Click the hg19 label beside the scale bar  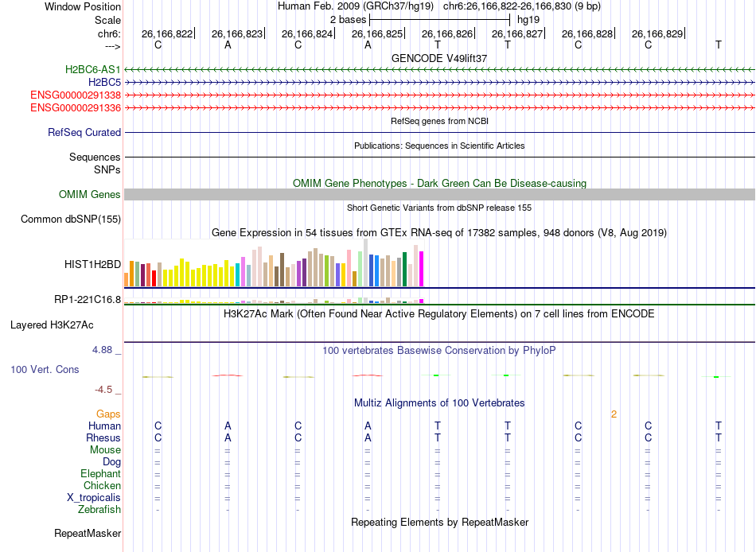pyautogui.click(x=528, y=20)
